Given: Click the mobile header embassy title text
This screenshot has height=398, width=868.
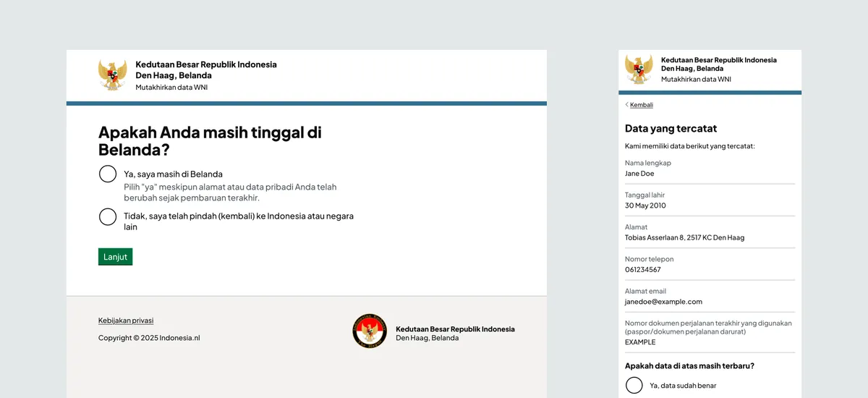Looking at the screenshot, I should [x=718, y=64].
